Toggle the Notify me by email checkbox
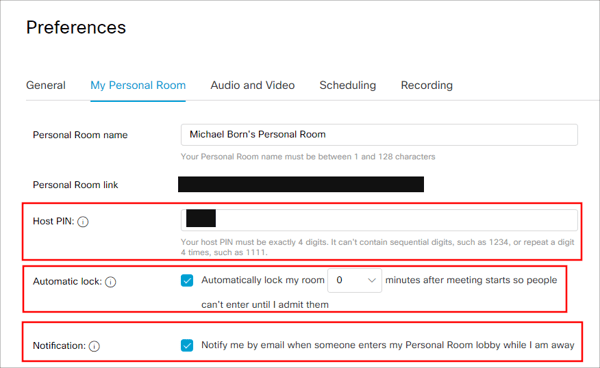Screen dimensions: 600x368 click(x=187, y=345)
